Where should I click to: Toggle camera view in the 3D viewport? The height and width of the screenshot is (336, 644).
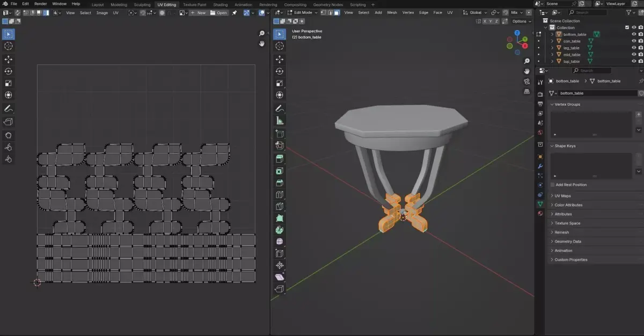527,81
